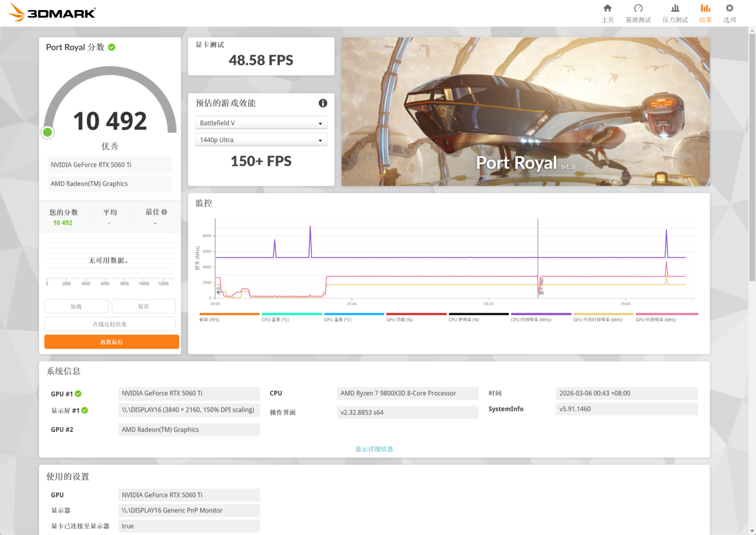Click the 在线比较结果 button
756x535 pixels.
110,324
